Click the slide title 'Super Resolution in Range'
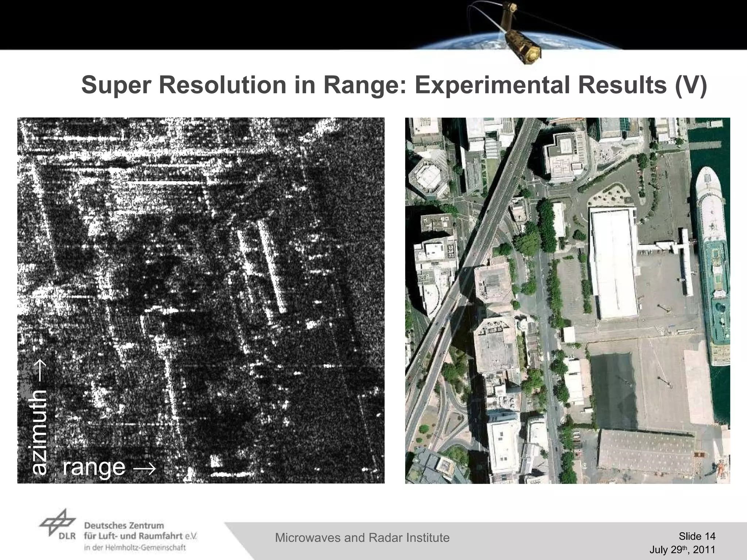 click(394, 85)
